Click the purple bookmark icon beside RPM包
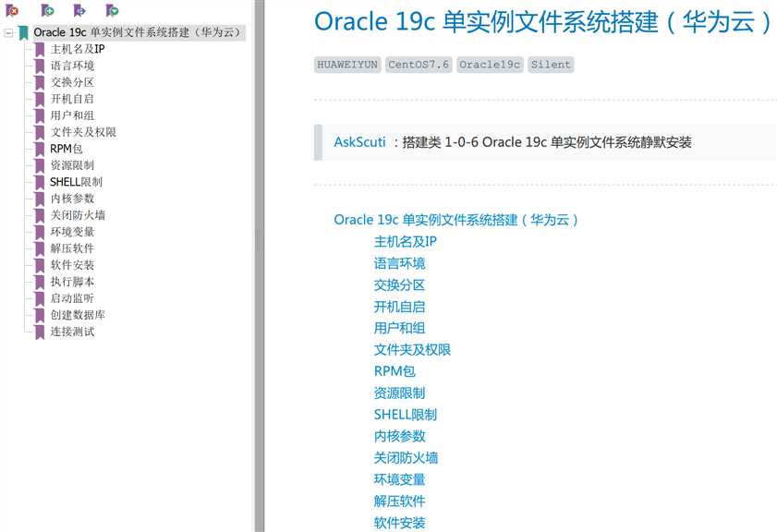This screenshot has width=777, height=532. (40, 149)
